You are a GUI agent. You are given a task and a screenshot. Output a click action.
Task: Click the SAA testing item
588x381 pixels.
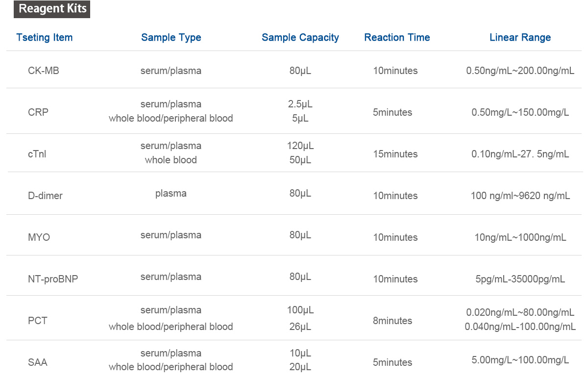(38, 362)
